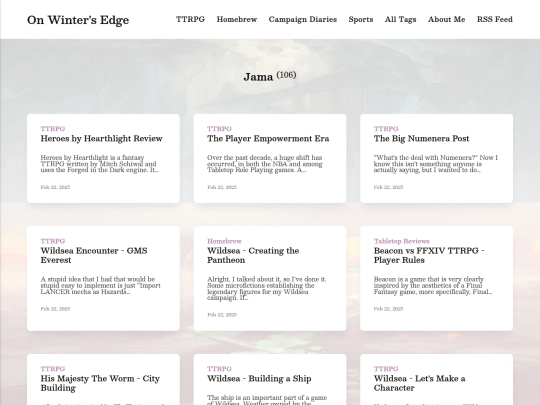Click TTRPG tag on Heroes by Hearthlight card
540x405 pixels.
[53, 129]
